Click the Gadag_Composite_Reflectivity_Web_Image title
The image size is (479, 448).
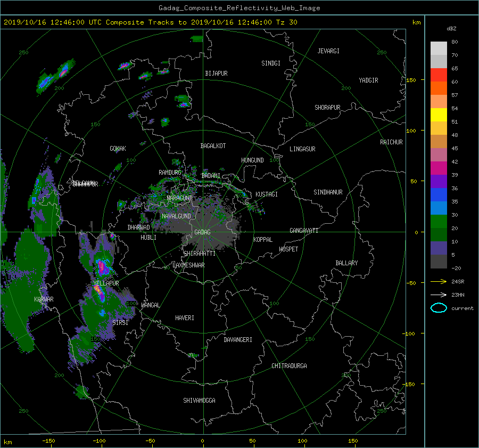[239, 8]
